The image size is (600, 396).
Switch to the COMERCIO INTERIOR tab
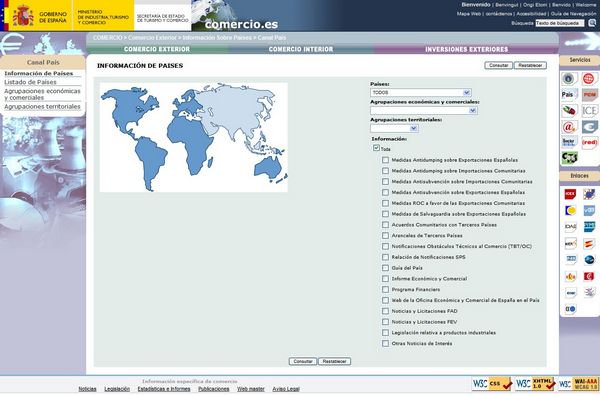301,49
